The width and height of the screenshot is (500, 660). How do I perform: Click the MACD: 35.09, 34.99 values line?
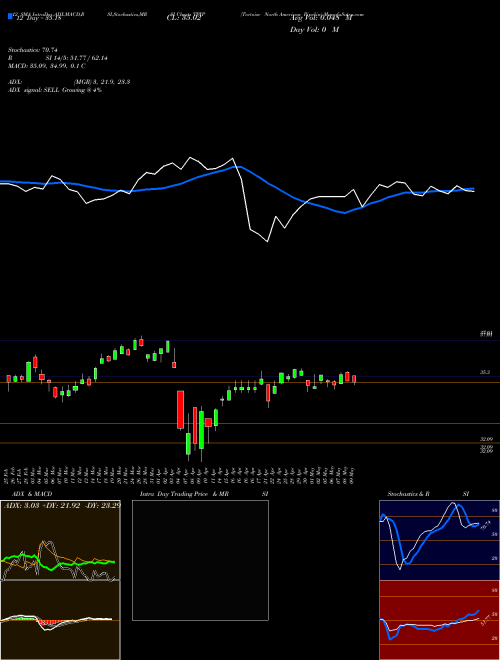tap(47, 66)
